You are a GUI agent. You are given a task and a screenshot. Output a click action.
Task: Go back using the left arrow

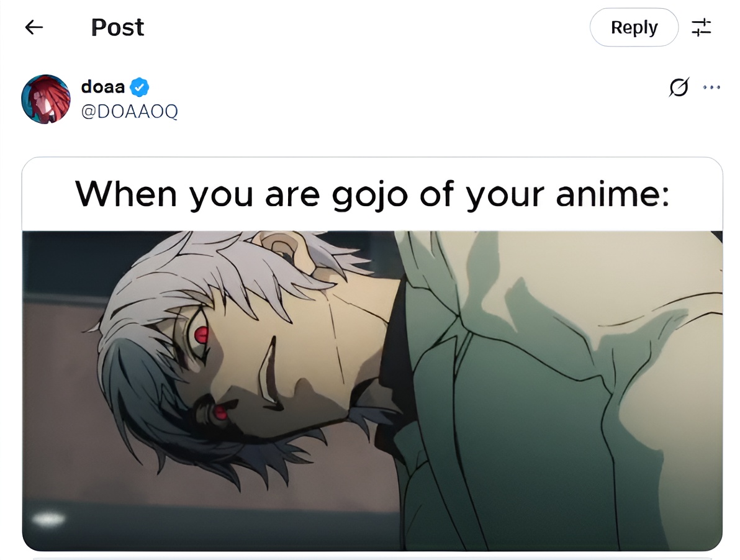[34, 27]
